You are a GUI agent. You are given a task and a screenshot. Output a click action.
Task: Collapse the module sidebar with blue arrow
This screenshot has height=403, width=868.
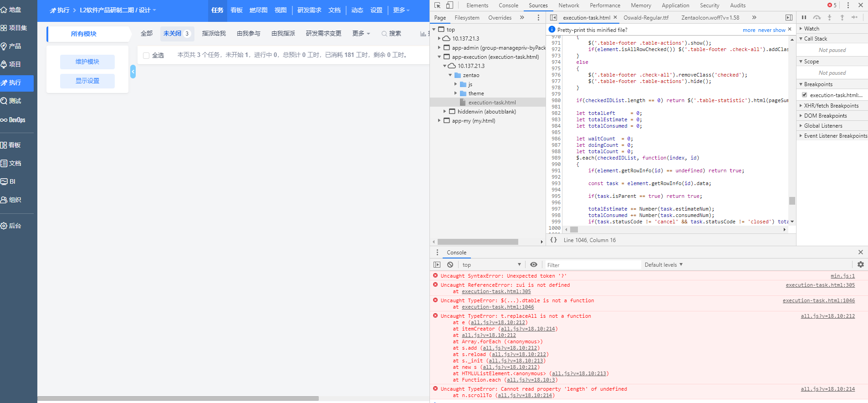(x=133, y=71)
